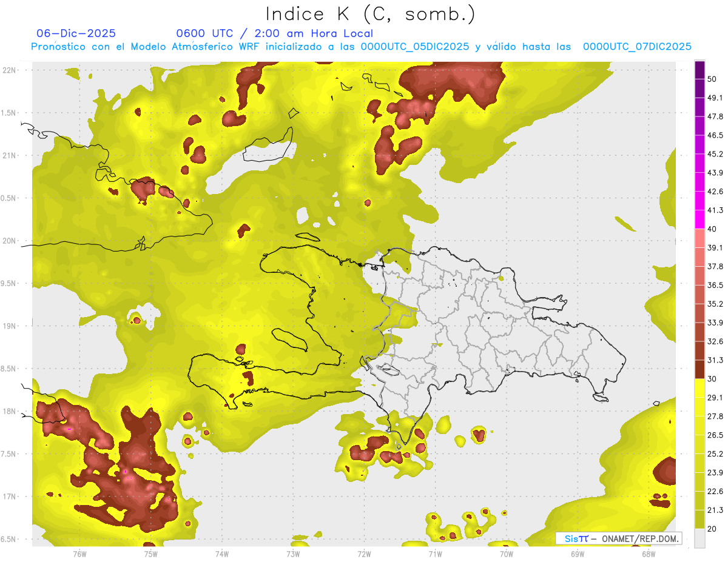Click the longitude label "76W"
The image size is (728, 562).
click(x=79, y=554)
